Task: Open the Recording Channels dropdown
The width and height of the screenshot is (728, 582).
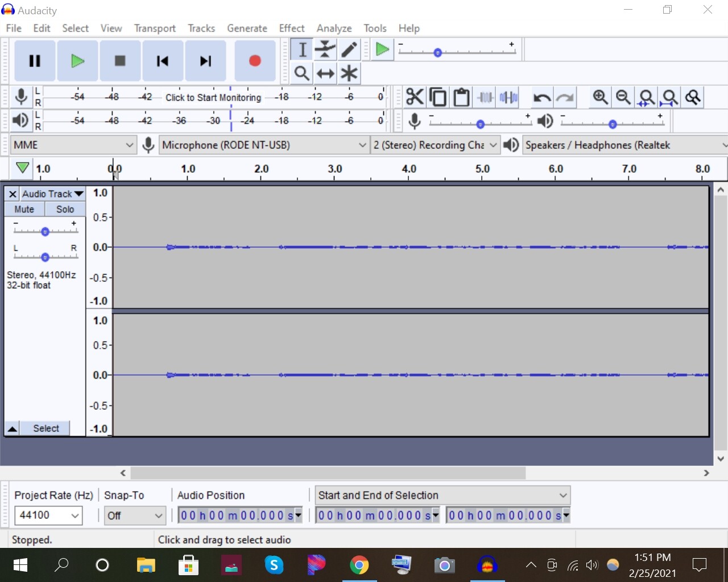Action: click(435, 145)
